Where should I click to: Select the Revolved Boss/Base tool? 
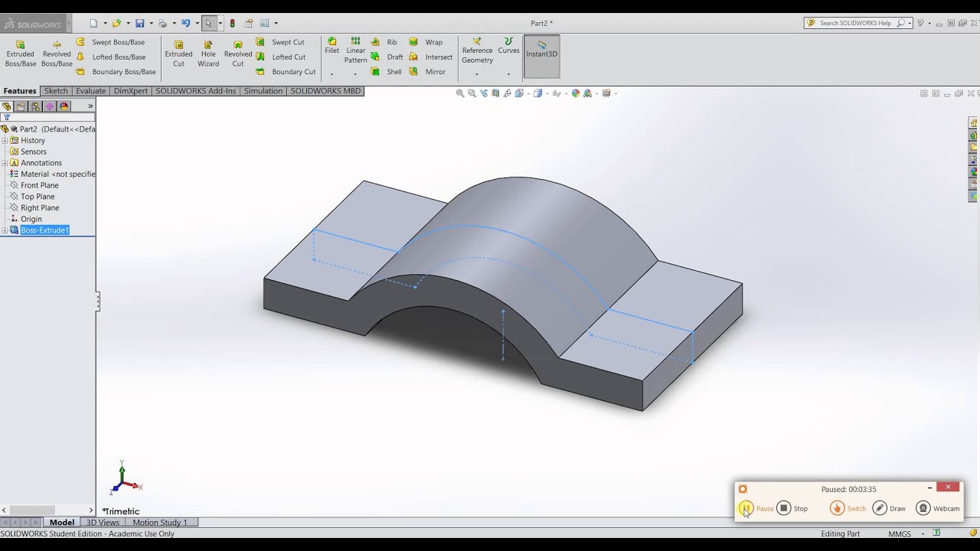click(x=57, y=54)
